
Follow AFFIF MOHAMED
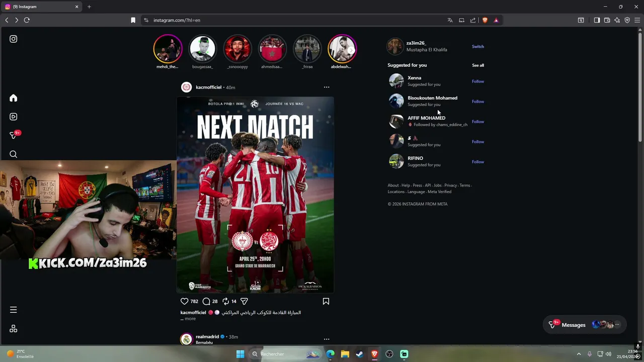click(x=478, y=122)
